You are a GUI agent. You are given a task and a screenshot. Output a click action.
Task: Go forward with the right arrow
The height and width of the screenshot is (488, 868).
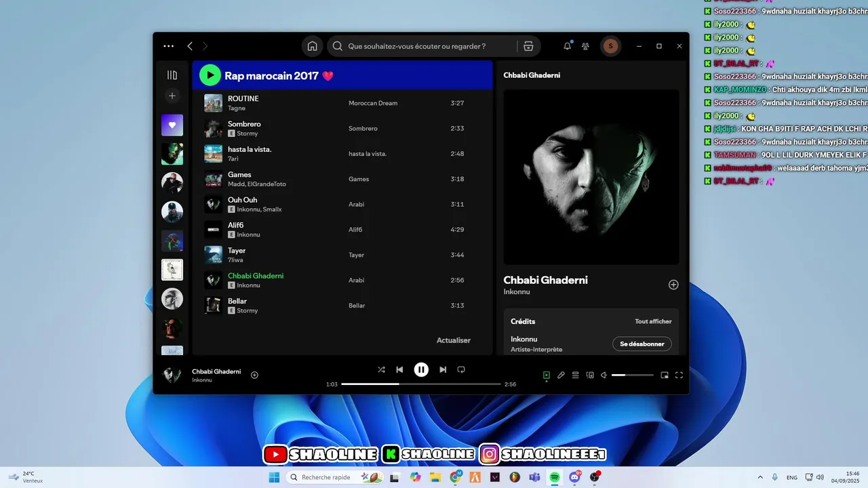coord(205,46)
